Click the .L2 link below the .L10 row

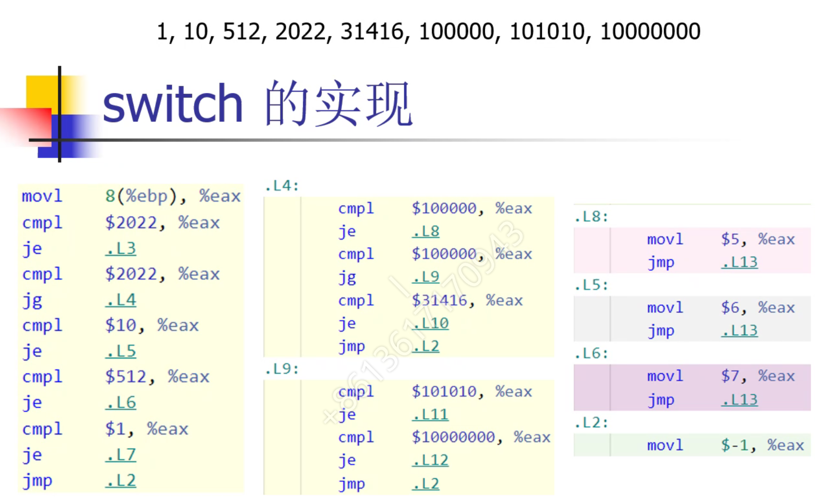tap(426, 346)
